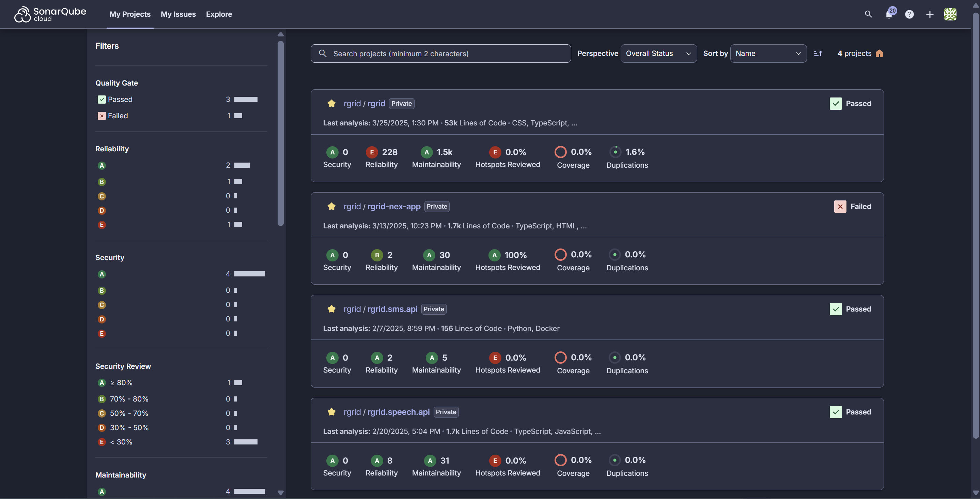The width and height of the screenshot is (980, 499).
Task: Click 1.5k Maintainability issues on rgrid project
Action: click(444, 152)
